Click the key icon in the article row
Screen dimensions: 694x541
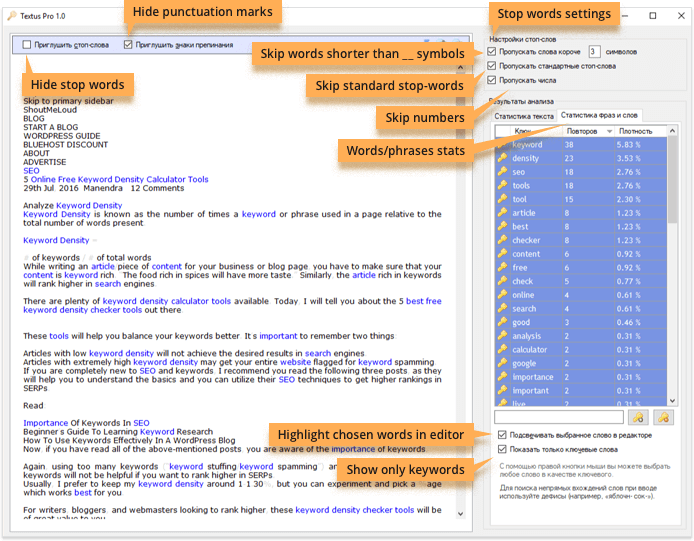502,213
